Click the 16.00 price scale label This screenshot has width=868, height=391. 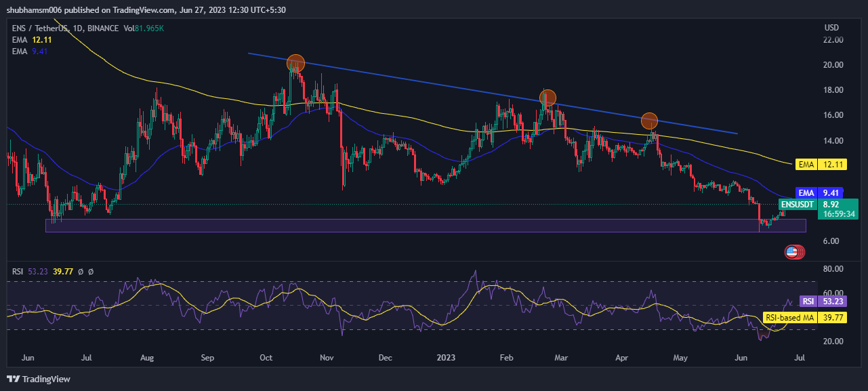click(833, 115)
